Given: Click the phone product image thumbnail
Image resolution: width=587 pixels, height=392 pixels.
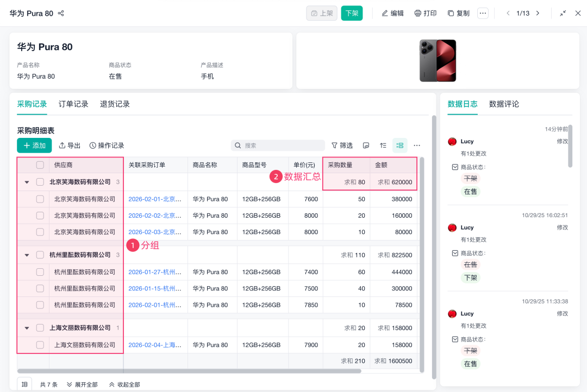Looking at the screenshot, I should point(438,61).
